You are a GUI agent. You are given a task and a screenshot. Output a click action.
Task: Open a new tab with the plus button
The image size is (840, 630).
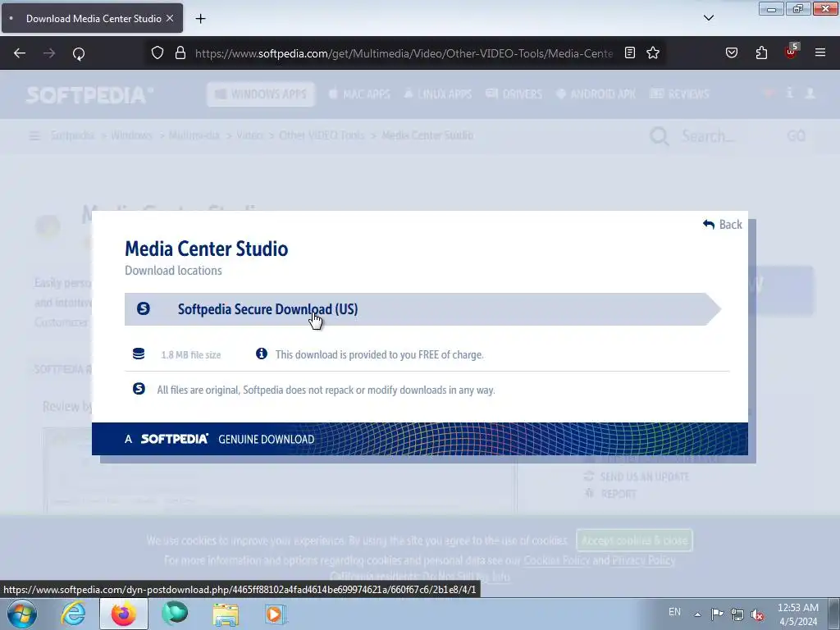pos(200,19)
